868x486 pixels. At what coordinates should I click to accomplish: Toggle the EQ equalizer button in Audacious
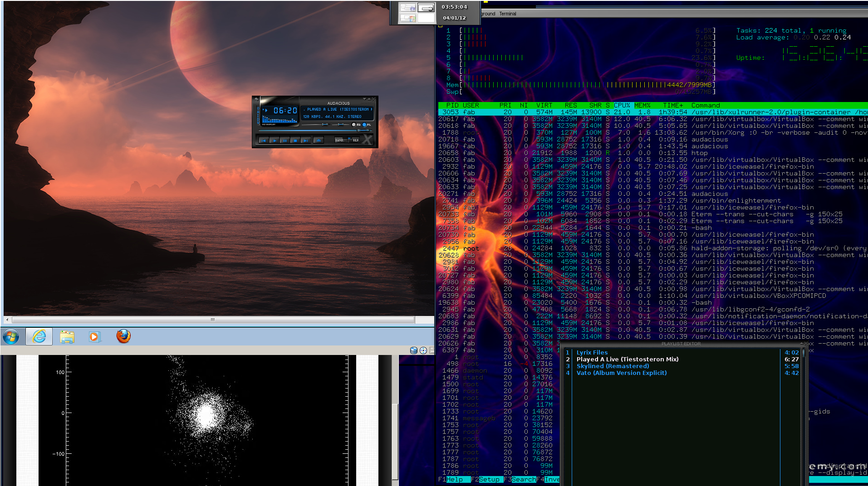tap(354, 125)
